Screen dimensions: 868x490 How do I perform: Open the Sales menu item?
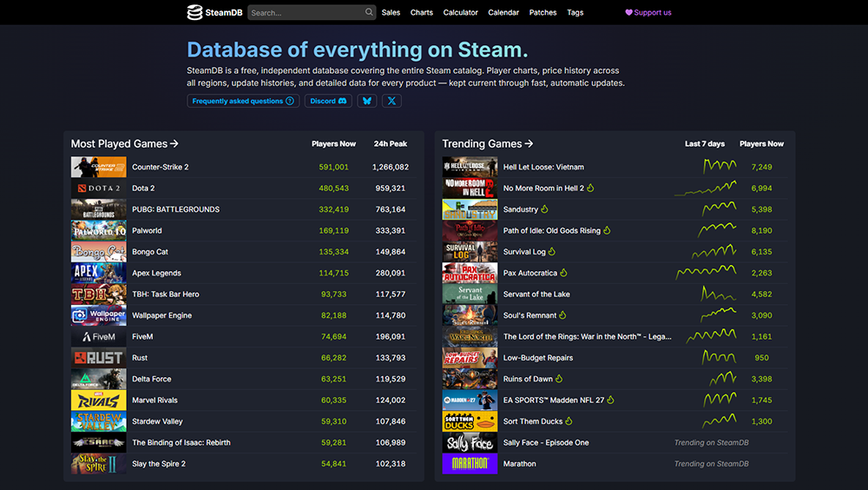(x=391, y=12)
